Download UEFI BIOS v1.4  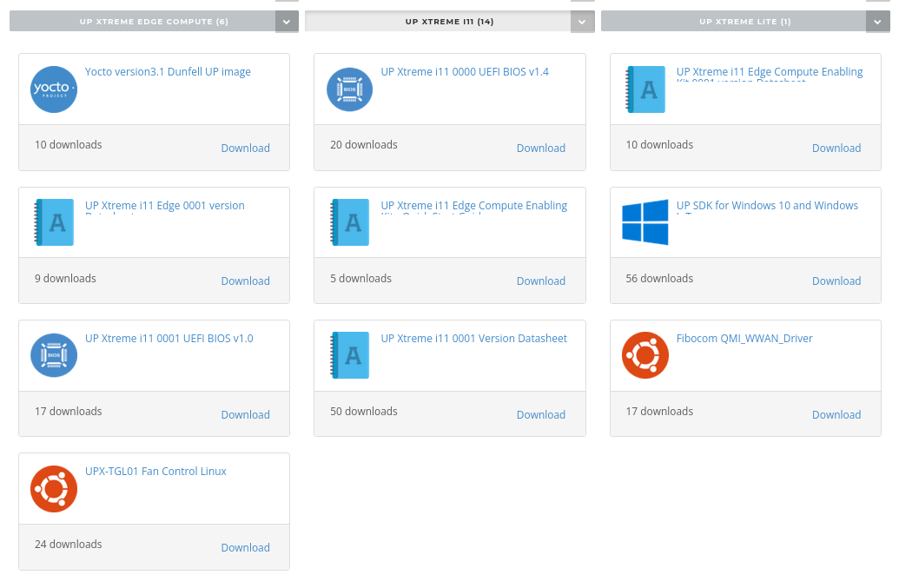[540, 149]
